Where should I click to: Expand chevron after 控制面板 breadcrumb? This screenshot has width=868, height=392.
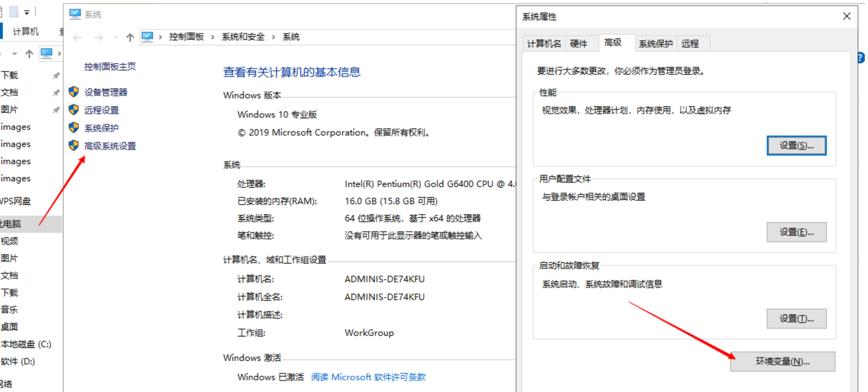tap(213, 37)
